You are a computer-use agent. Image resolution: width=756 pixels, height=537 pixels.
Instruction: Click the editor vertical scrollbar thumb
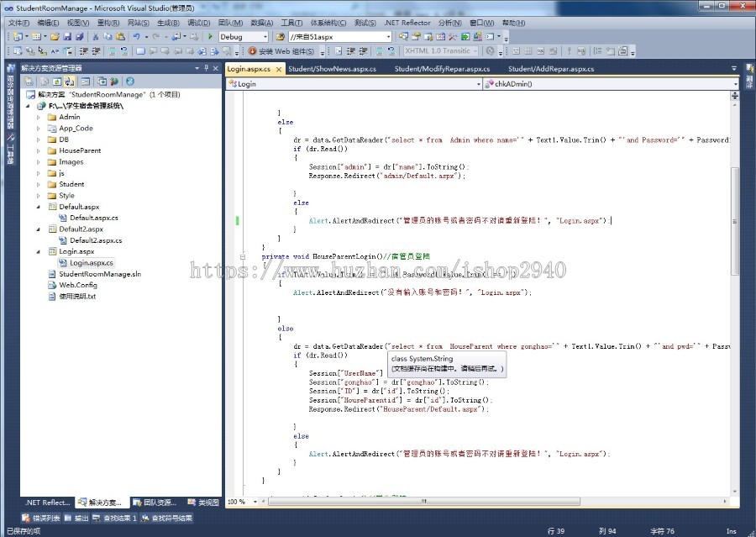734,221
